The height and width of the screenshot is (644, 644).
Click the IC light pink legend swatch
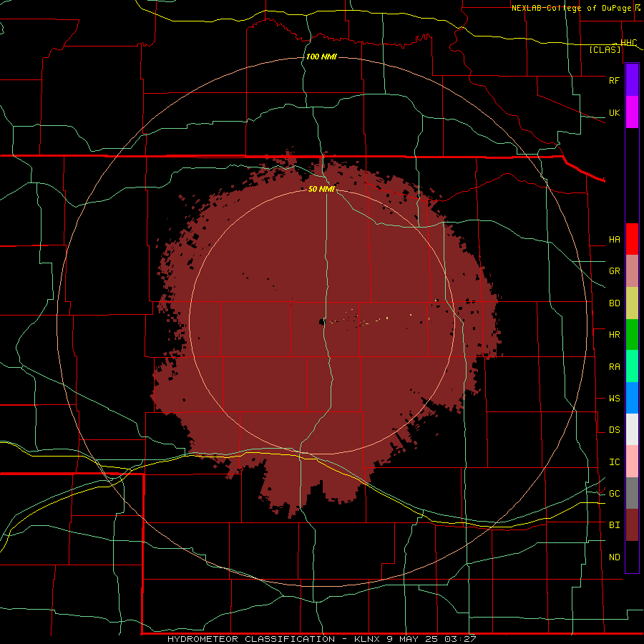632,462
